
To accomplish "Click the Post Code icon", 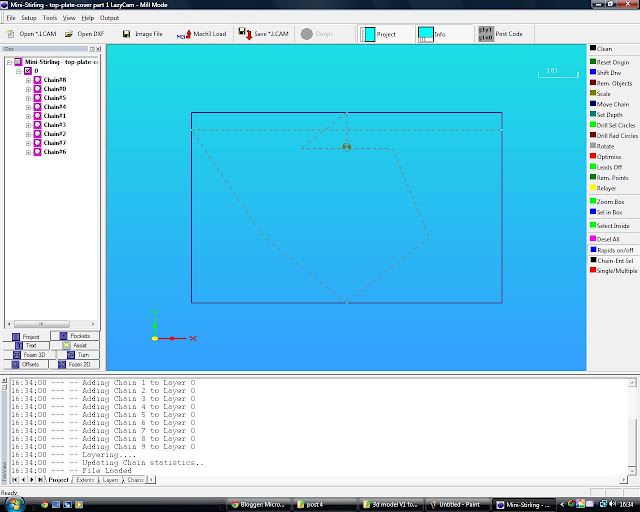I will point(486,34).
